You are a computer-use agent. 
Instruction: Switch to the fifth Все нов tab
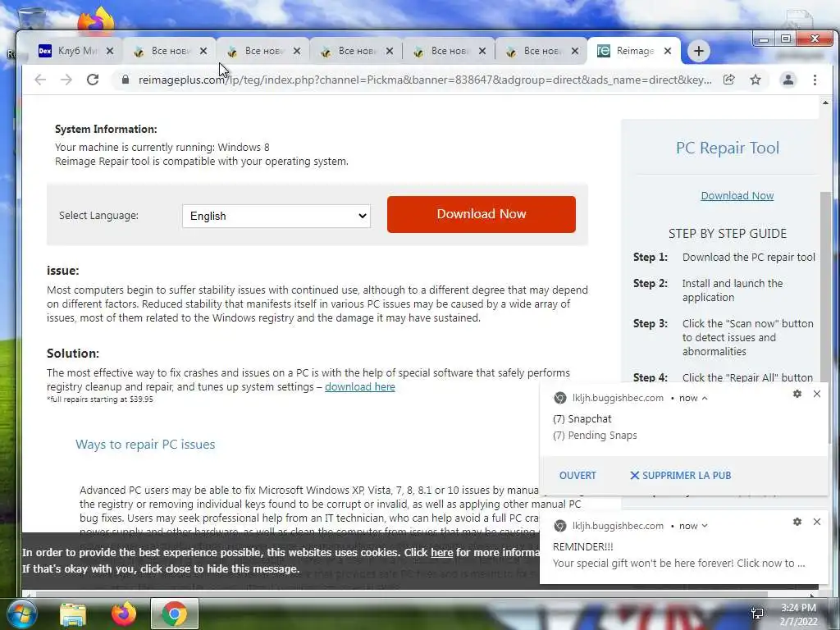tap(541, 51)
